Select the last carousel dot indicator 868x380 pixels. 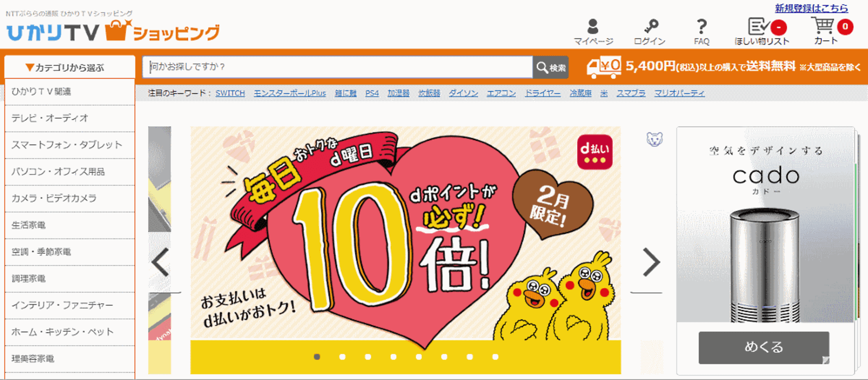(495, 357)
